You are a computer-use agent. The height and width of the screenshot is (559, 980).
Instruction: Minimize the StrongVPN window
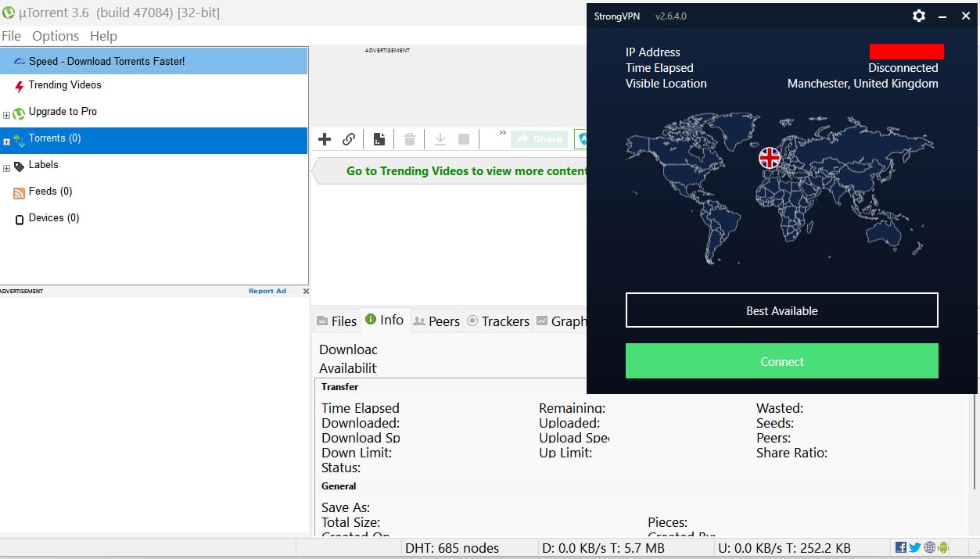click(943, 16)
